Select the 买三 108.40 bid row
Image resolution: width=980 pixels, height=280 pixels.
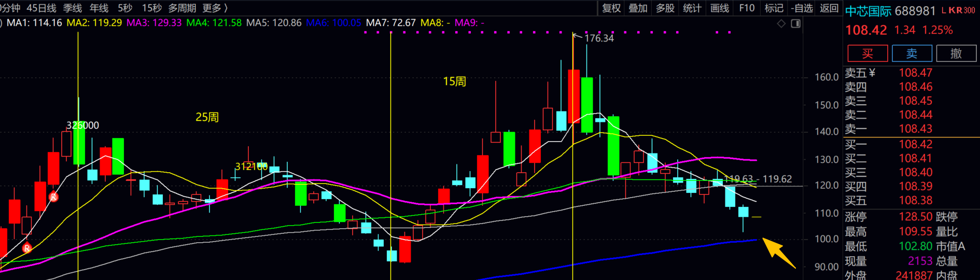[912, 173]
